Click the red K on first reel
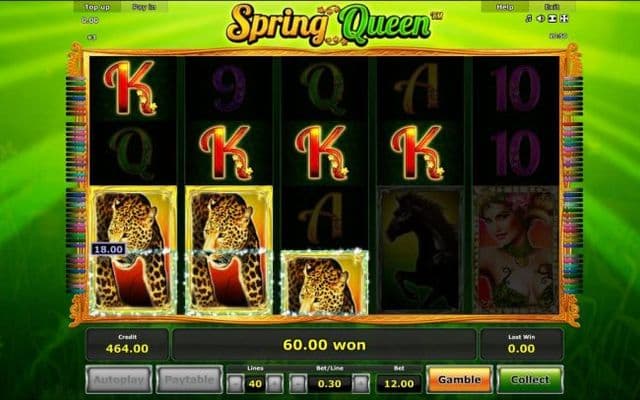Viewport: 640px width, 400px height. (131, 87)
